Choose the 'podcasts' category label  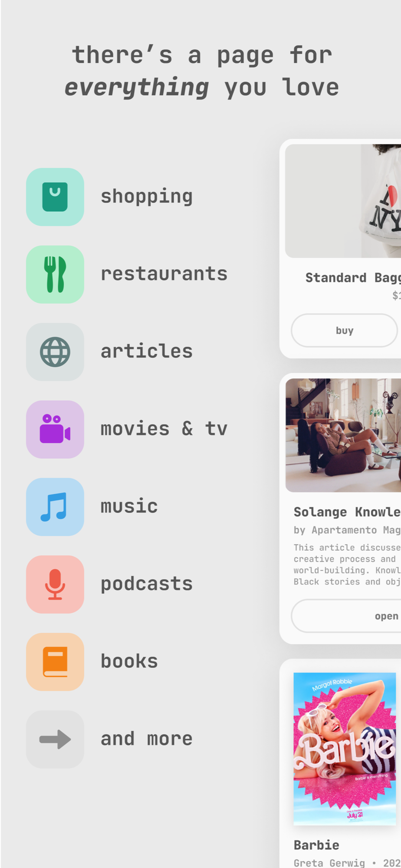coord(147,584)
